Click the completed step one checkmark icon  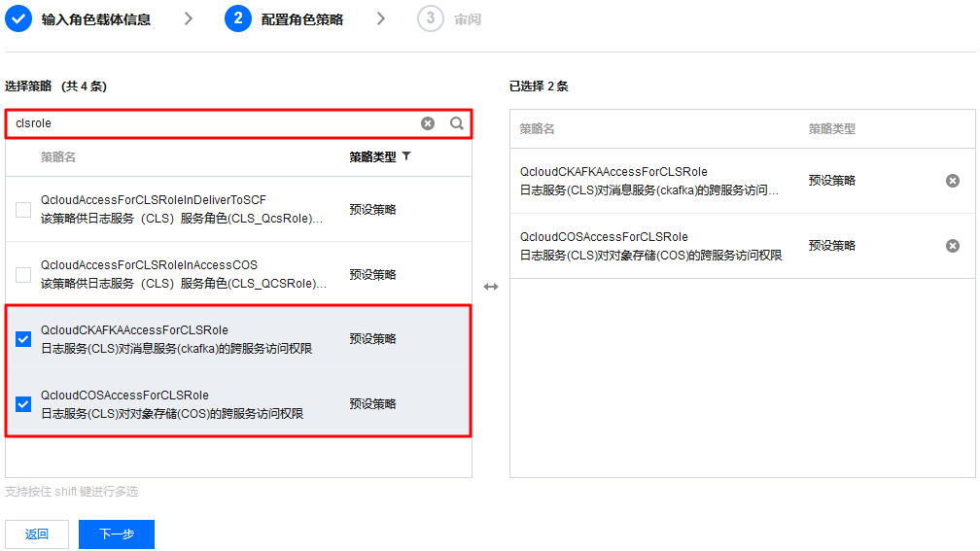click(x=18, y=18)
